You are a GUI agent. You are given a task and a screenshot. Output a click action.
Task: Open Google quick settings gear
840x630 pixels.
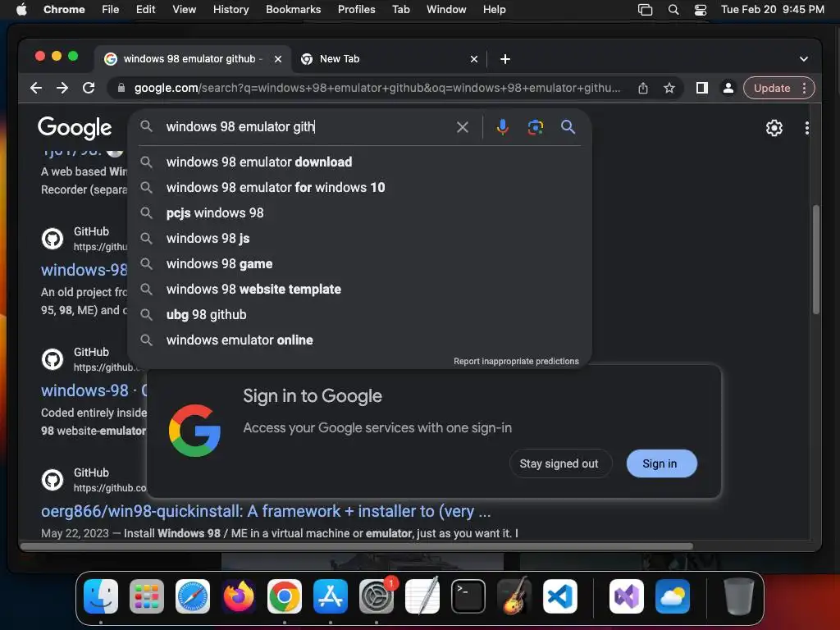[774, 127]
